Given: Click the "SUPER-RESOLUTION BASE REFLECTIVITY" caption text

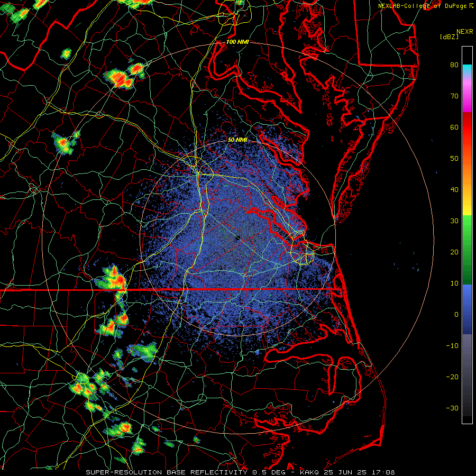Looking at the screenshot, I should click(x=168, y=472).
